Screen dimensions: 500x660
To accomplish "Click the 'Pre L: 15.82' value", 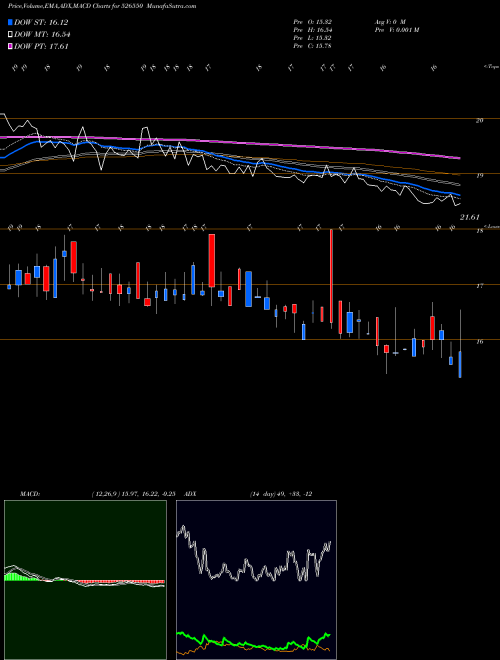I will 313,38.
